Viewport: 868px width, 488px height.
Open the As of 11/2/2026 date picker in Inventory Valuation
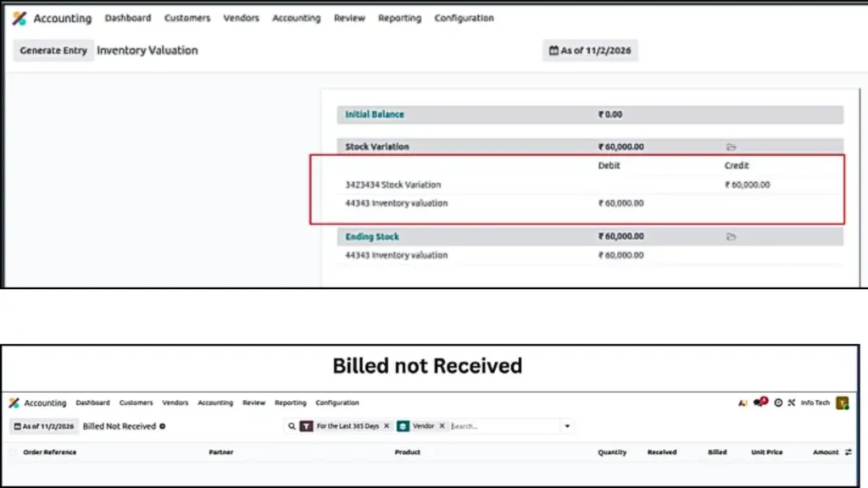[590, 50]
